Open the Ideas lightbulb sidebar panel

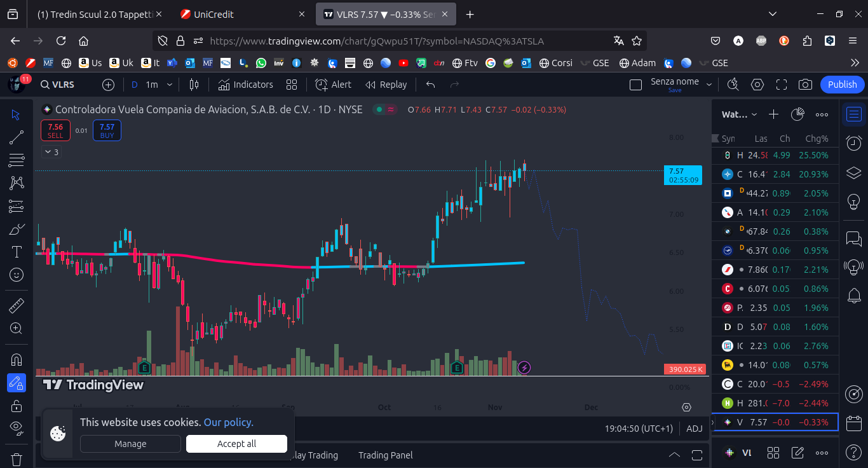coord(854,202)
